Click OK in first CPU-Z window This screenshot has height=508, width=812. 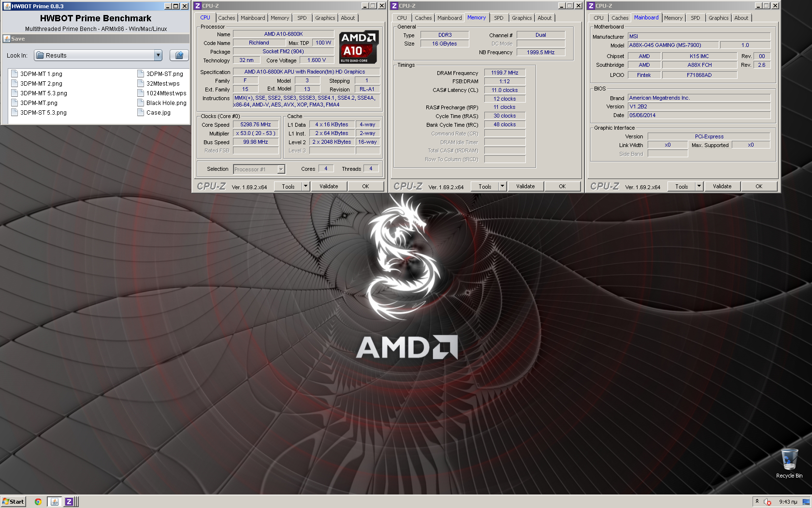[365, 186]
